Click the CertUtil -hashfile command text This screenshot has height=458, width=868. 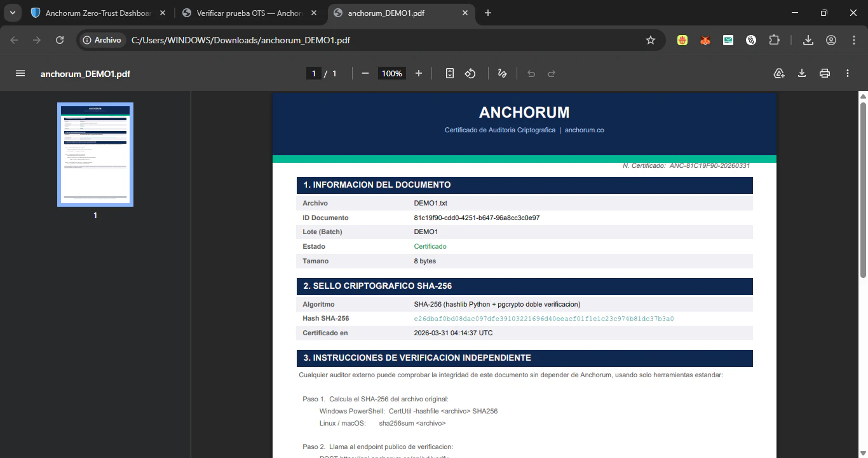[443, 411]
